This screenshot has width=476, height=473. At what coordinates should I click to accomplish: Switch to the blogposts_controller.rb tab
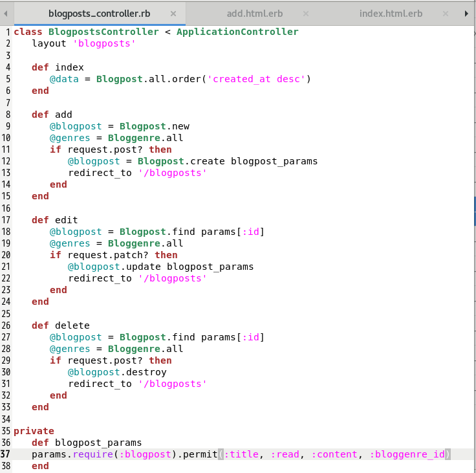(99, 14)
